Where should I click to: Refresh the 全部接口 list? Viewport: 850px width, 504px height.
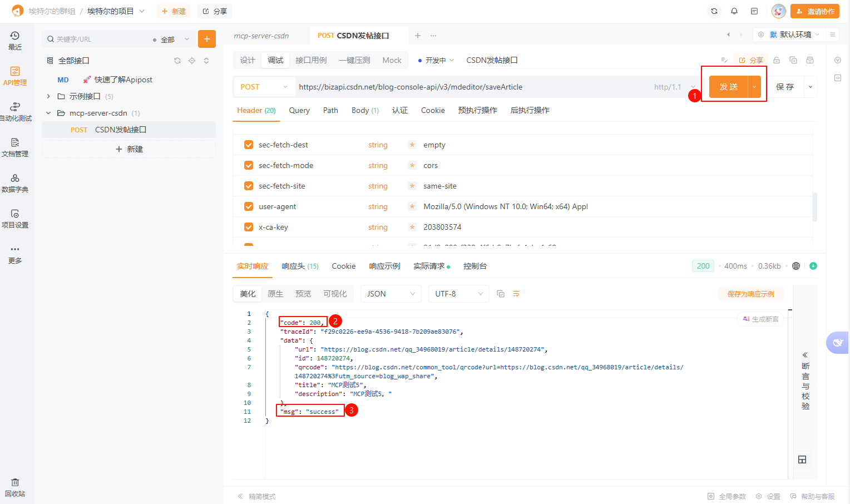(177, 61)
